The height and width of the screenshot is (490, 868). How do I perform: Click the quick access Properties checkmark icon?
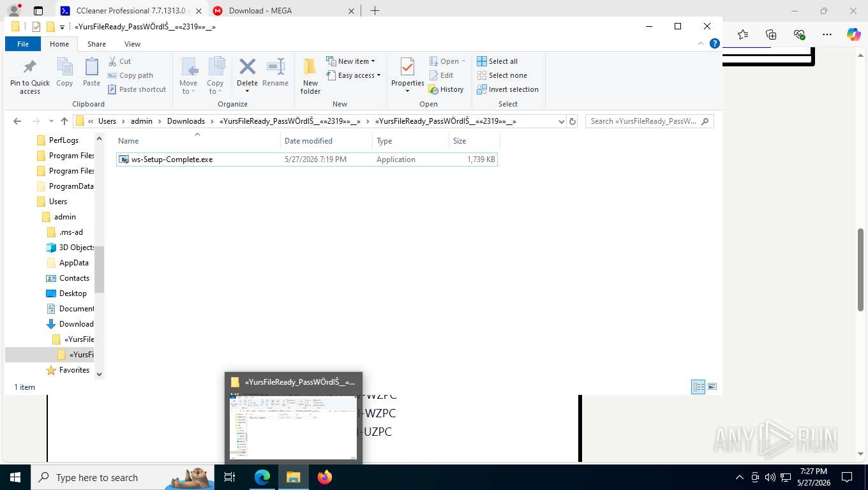coord(36,27)
